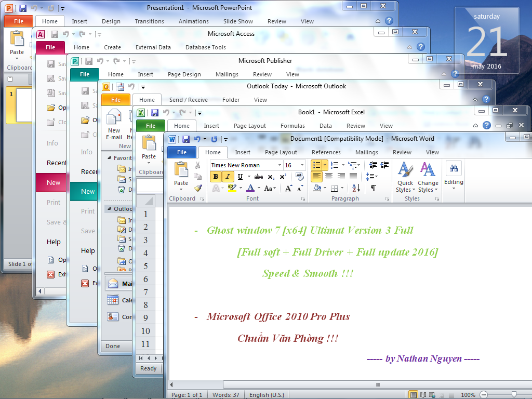Open the Numbering list dropdown arrow
The height and width of the screenshot is (399, 532).
tap(343, 165)
